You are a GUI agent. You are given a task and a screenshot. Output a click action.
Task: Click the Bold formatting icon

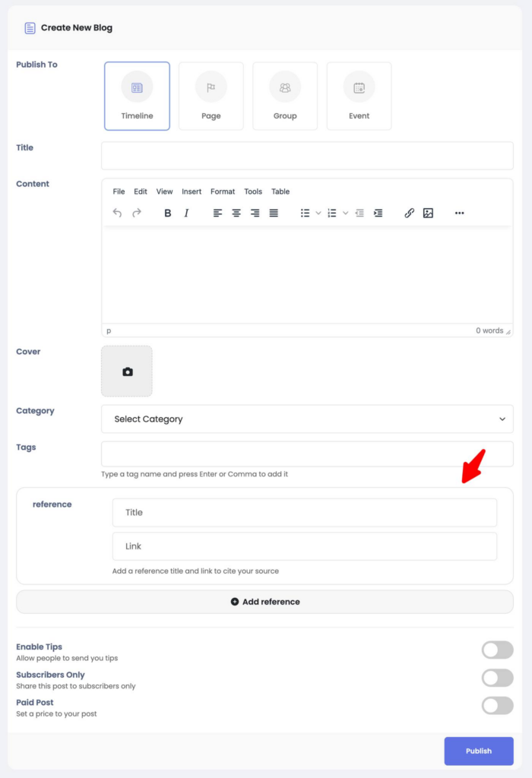tap(168, 213)
